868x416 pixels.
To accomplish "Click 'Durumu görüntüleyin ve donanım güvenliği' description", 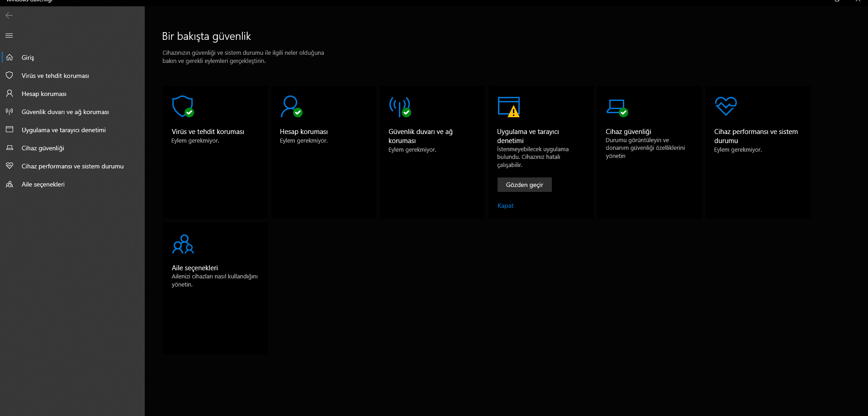I will pyautogui.click(x=645, y=148).
